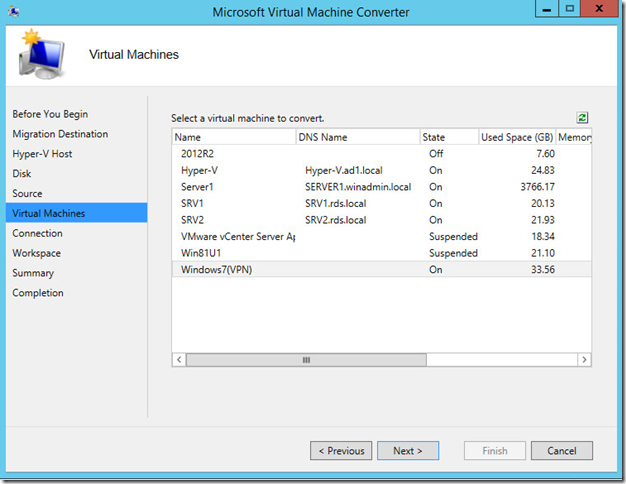626x484 pixels.
Task: Sort by State column header
Action: (449, 137)
